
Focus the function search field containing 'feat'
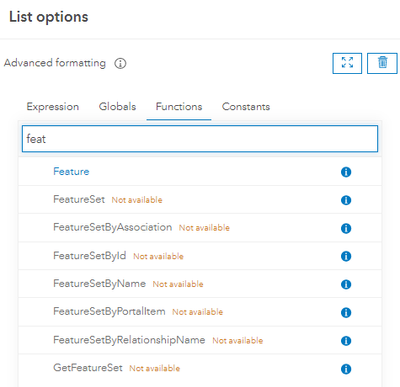coord(200,139)
